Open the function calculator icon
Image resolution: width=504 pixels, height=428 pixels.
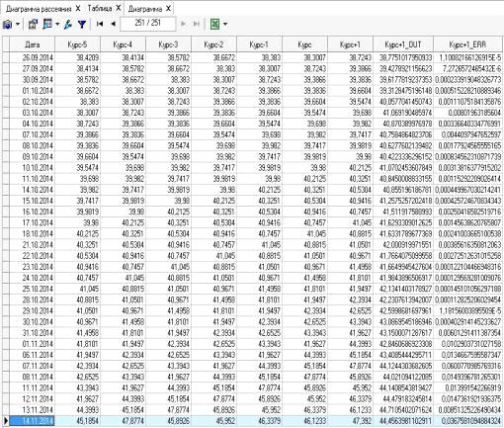(68, 24)
